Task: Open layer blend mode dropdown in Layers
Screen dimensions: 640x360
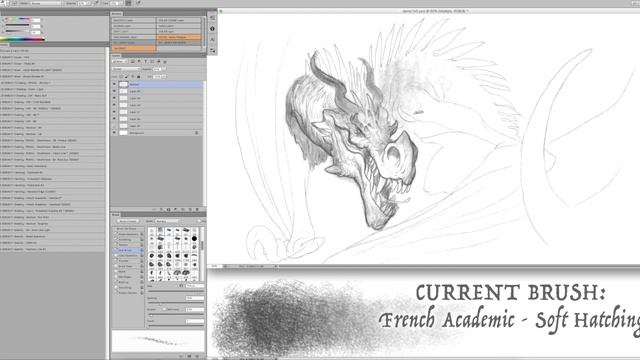Action: [126, 69]
